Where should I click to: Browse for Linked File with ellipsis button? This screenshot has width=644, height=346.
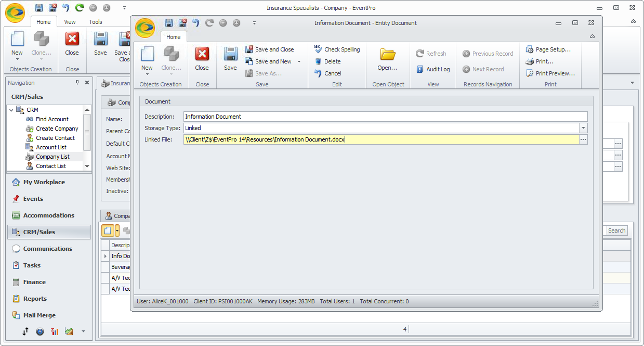[583, 139]
